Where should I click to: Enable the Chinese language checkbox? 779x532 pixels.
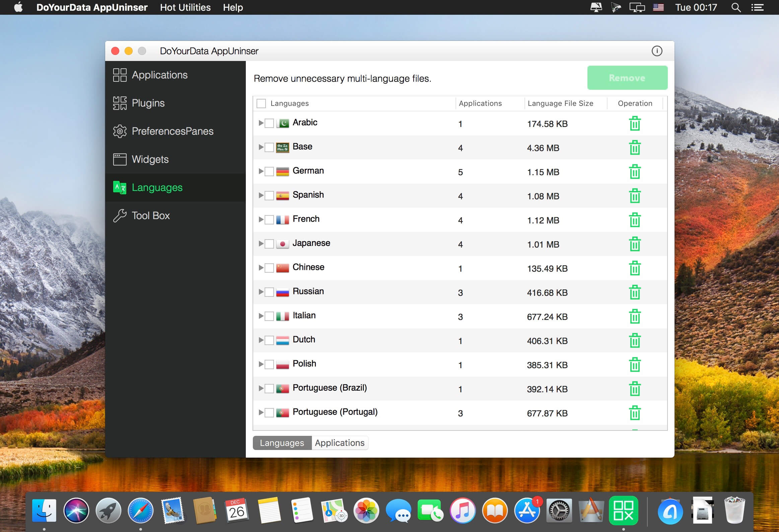coord(269,268)
